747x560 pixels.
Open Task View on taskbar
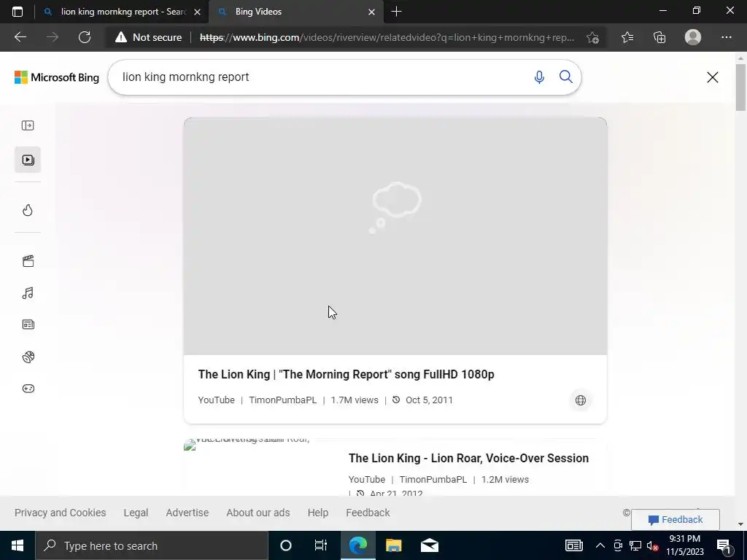pos(321,545)
